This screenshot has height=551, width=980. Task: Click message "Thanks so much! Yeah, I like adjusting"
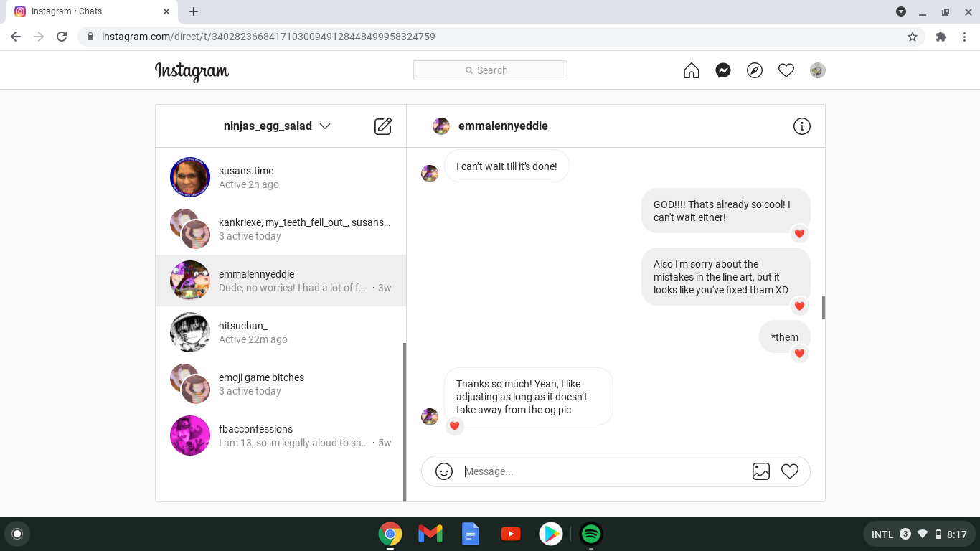click(529, 397)
